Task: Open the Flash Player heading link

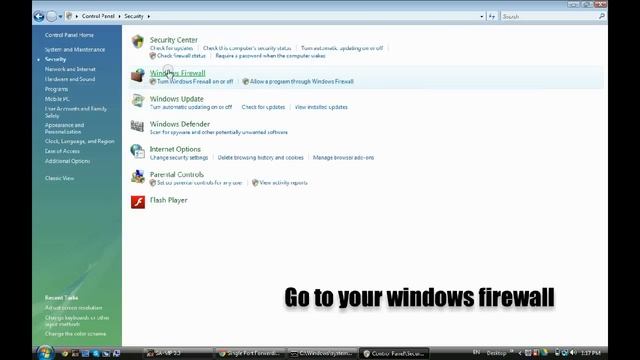Action: coord(168,200)
